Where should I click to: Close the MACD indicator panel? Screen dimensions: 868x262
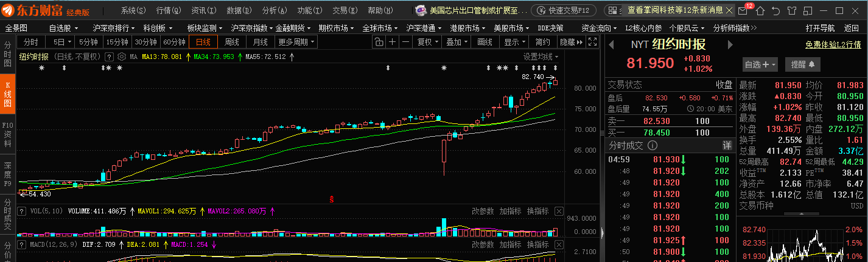point(559,244)
